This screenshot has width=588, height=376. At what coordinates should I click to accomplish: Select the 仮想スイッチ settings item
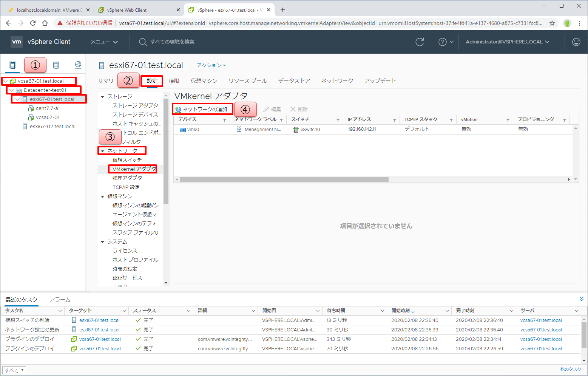point(127,160)
